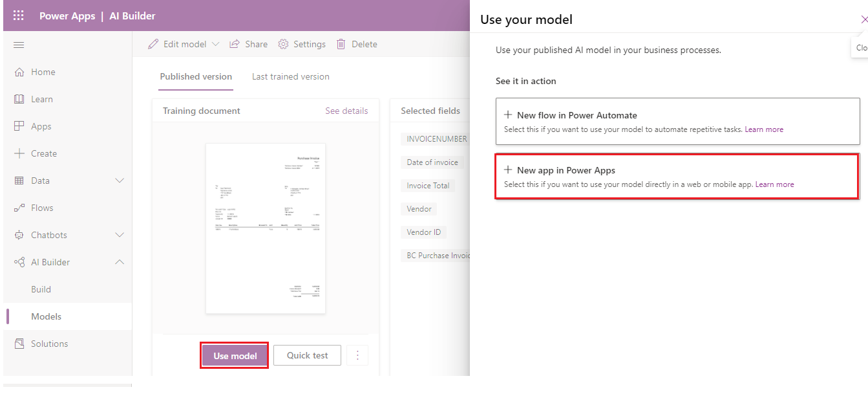
Task: Click the Delete trash icon
Action: 341,44
